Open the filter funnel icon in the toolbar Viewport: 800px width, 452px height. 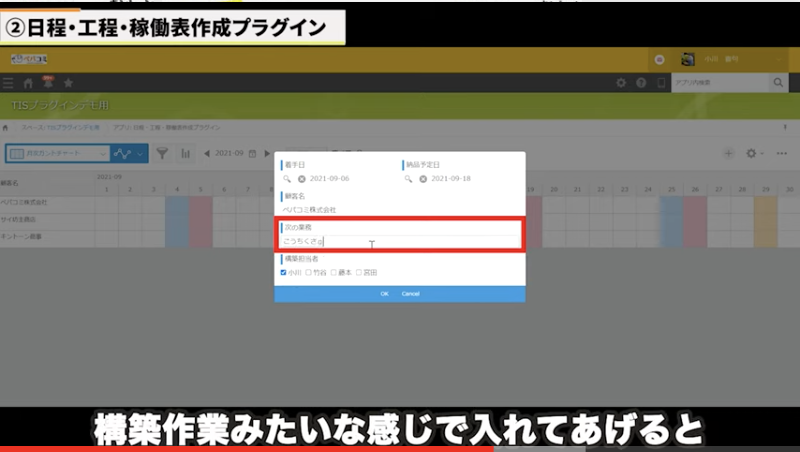[x=161, y=153]
